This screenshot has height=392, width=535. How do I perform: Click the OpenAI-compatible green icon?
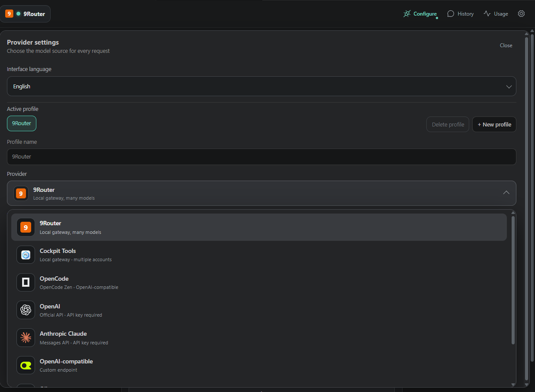[x=25, y=365]
